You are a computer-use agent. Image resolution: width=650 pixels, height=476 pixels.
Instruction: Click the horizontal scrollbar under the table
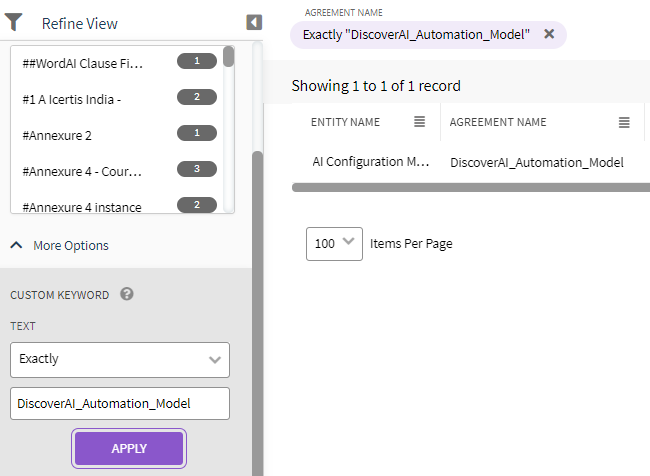pyautogui.click(x=470, y=187)
